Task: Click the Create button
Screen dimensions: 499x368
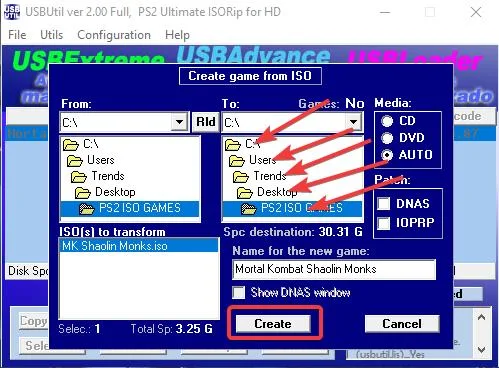Action: (x=273, y=324)
